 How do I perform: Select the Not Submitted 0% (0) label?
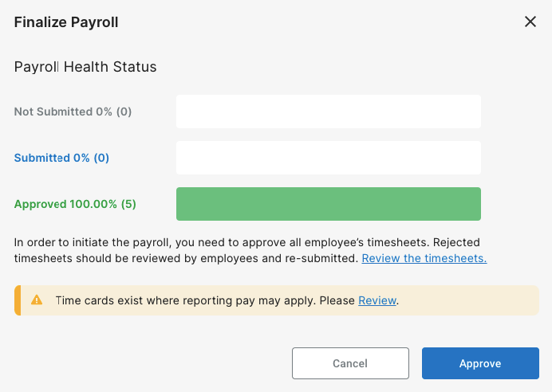(73, 112)
